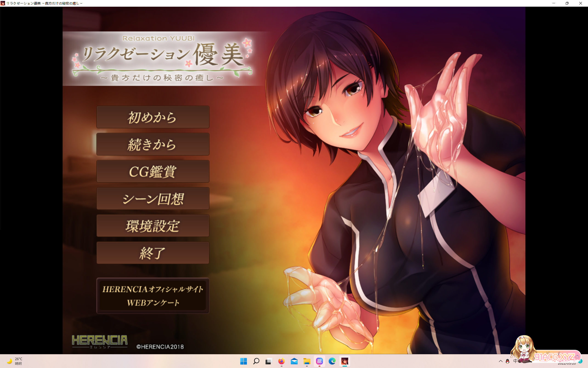Open HERENCIA official site web survey link
The width and height of the screenshot is (588, 368).
[x=153, y=296]
